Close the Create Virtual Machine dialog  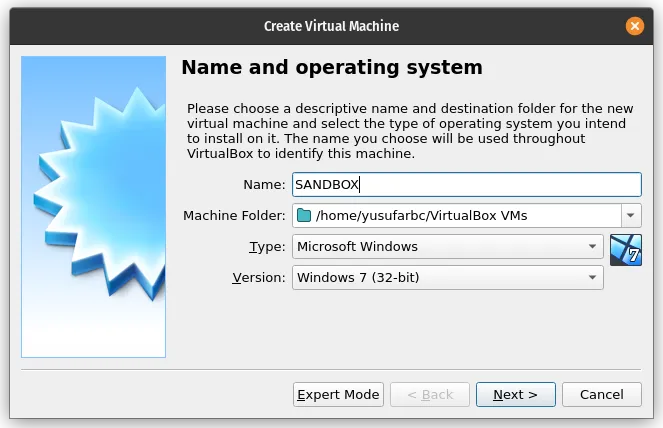coord(635,26)
